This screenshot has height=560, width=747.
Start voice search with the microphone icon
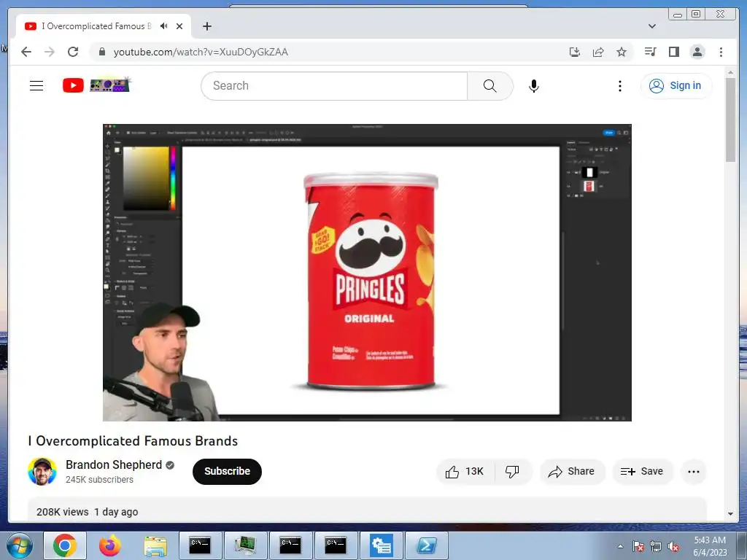(533, 86)
